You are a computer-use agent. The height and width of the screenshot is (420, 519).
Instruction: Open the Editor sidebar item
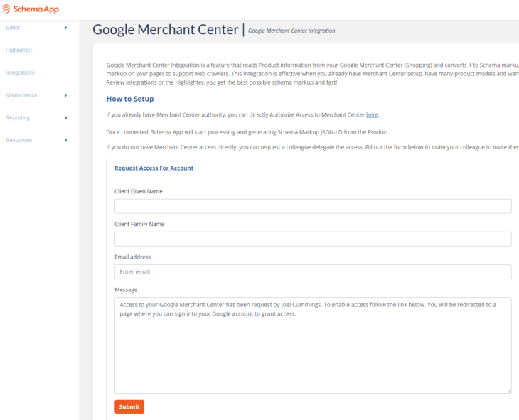click(13, 28)
